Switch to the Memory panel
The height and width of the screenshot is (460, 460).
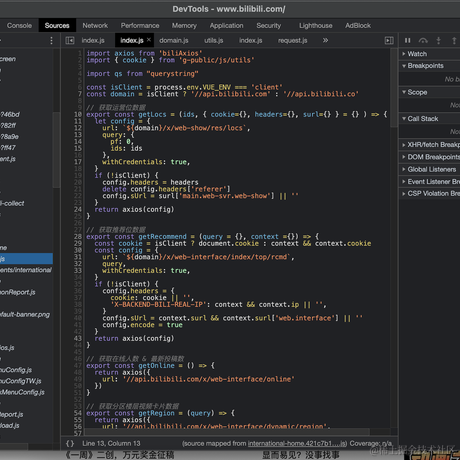coord(184,25)
